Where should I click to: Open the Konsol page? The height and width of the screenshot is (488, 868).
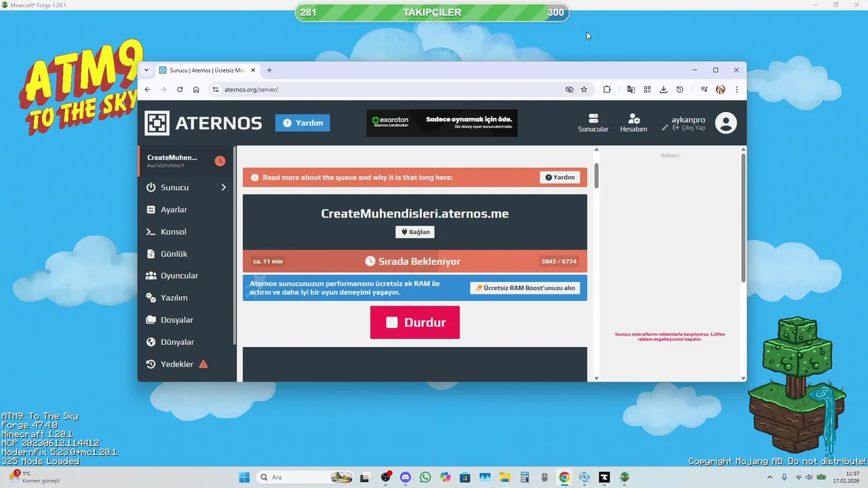[186, 232]
